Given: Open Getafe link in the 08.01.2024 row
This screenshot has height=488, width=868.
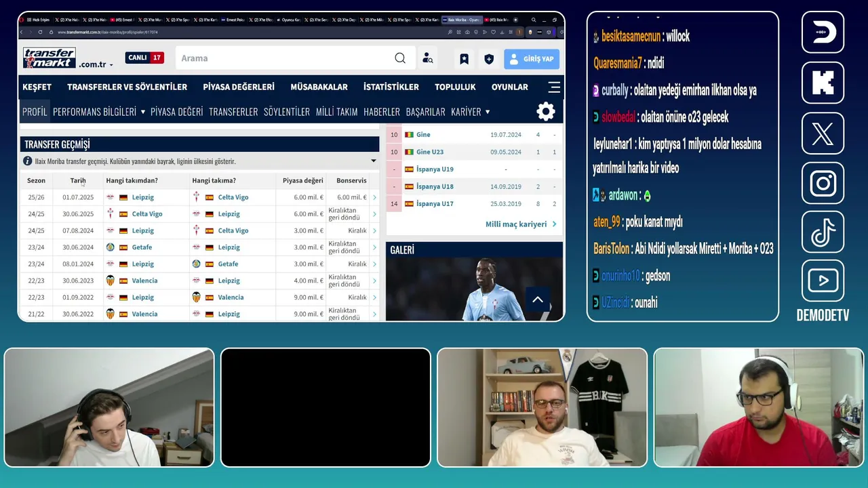Looking at the screenshot, I should tap(228, 264).
